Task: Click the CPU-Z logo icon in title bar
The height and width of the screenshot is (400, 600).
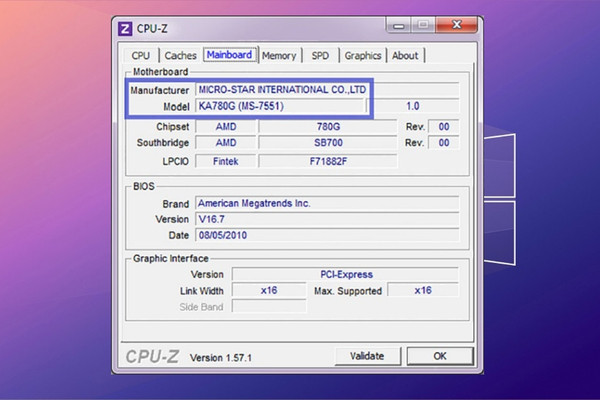Action: click(x=125, y=29)
